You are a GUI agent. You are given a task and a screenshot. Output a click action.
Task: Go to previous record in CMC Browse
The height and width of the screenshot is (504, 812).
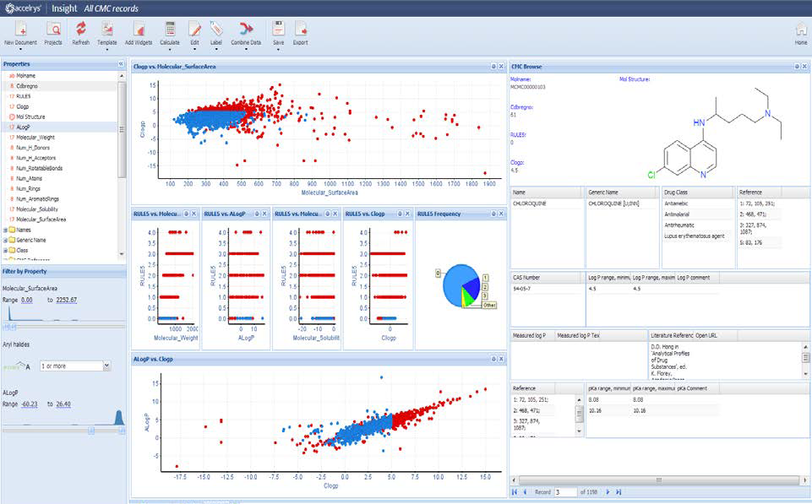point(525,492)
